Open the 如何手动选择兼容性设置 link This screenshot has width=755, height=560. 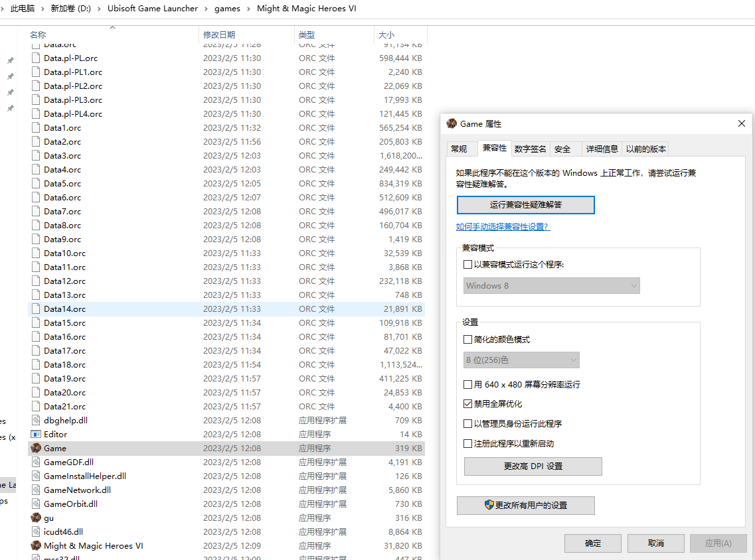(x=503, y=227)
